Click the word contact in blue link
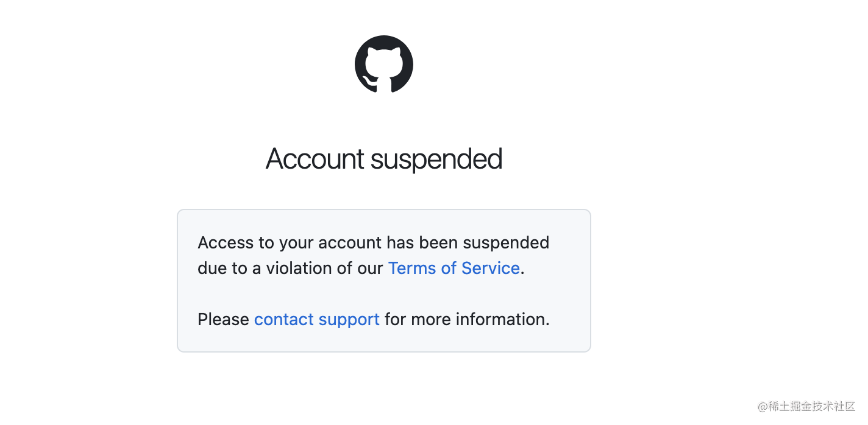The image size is (868, 425). [284, 320]
